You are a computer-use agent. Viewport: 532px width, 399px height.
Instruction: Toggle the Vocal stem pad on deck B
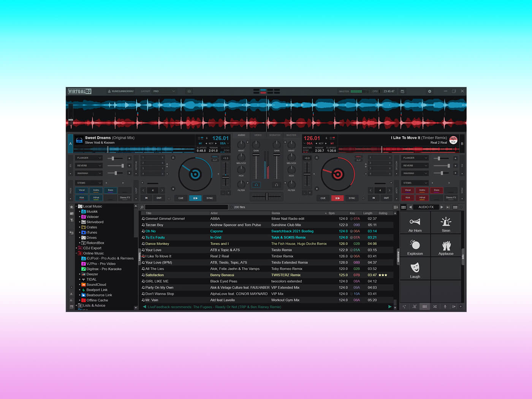click(408, 190)
